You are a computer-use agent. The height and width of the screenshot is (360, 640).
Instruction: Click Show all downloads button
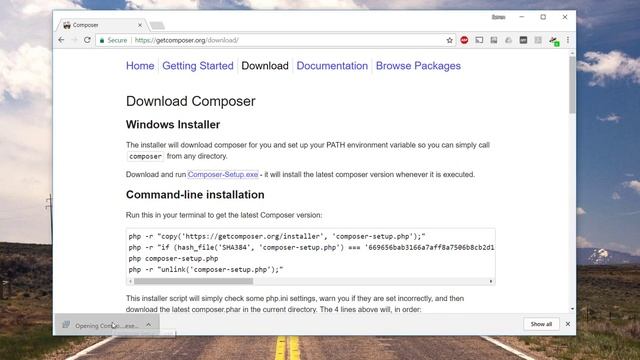(541, 324)
